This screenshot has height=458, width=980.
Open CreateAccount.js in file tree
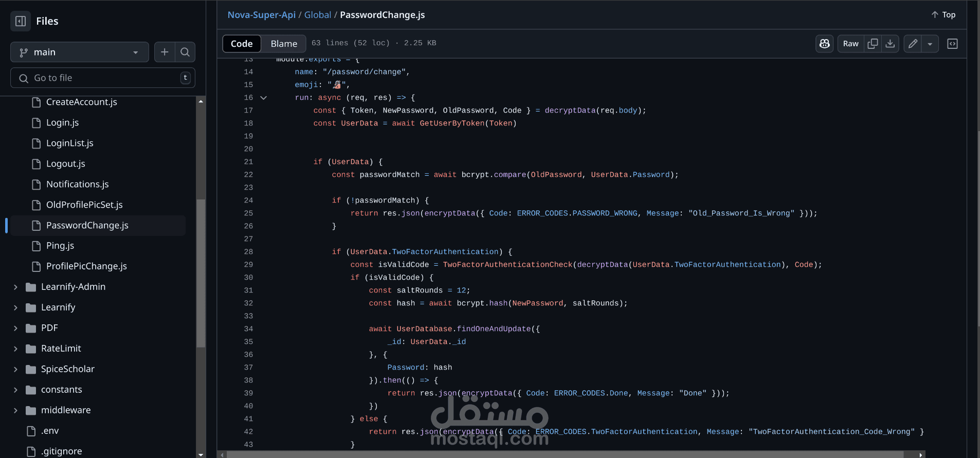coord(82,102)
